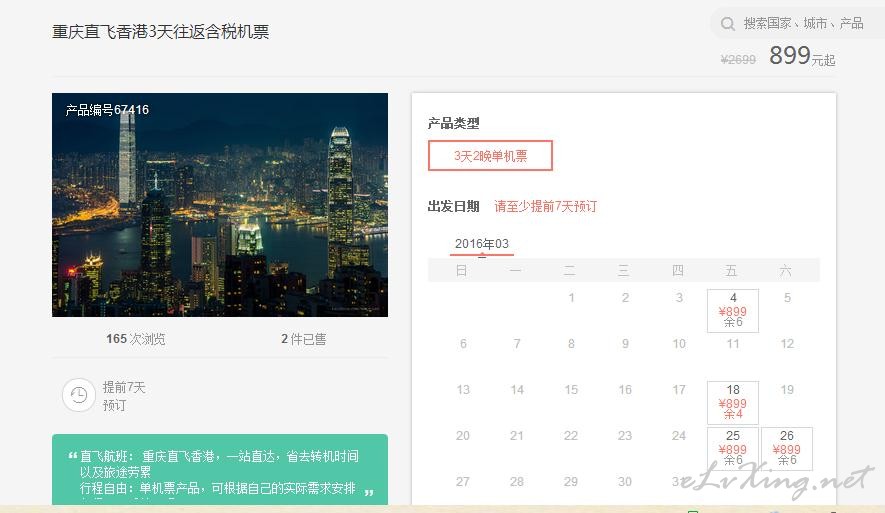Click the search magnifier icon
The height and width of the screenshot is (513, 885).
[728, 24]
